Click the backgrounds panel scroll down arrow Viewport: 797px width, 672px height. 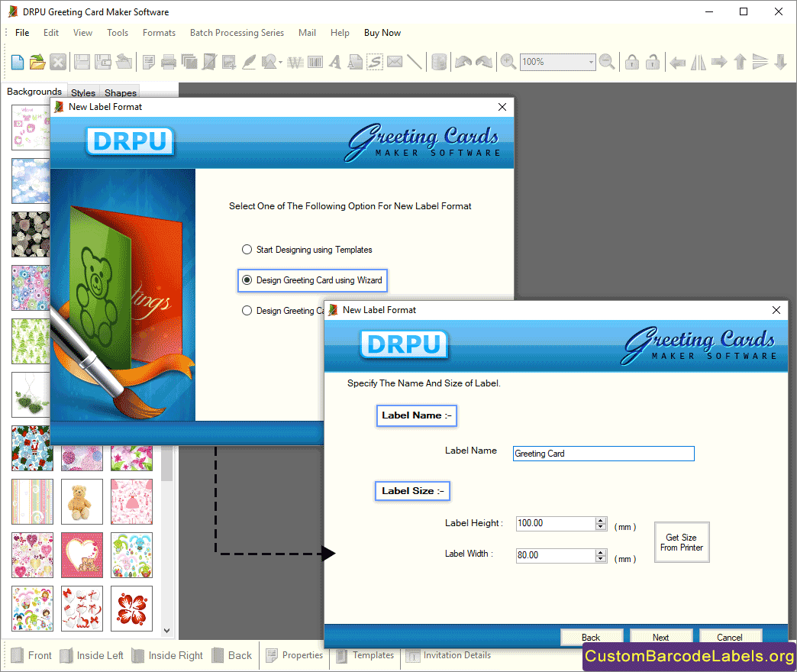166,631
